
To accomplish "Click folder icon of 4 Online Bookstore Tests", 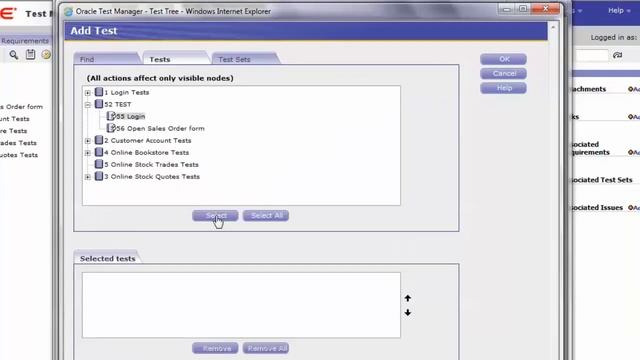I will point(99,152).
